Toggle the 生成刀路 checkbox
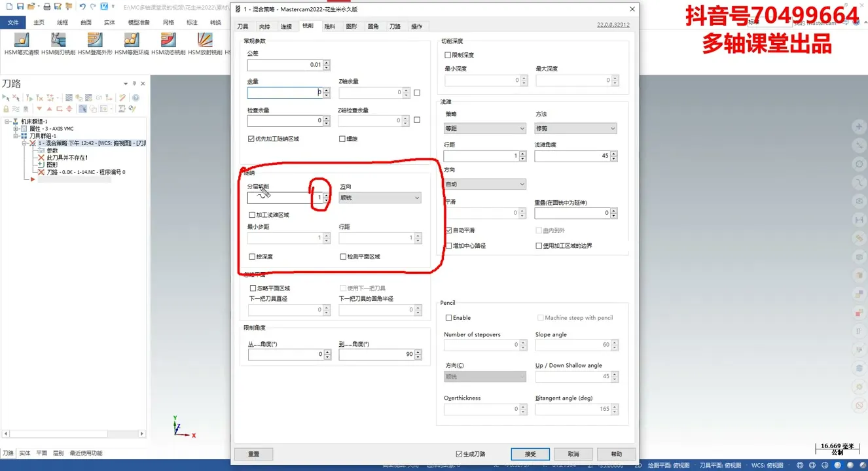Screen dimensions: 868x471 tap(459, 454)
